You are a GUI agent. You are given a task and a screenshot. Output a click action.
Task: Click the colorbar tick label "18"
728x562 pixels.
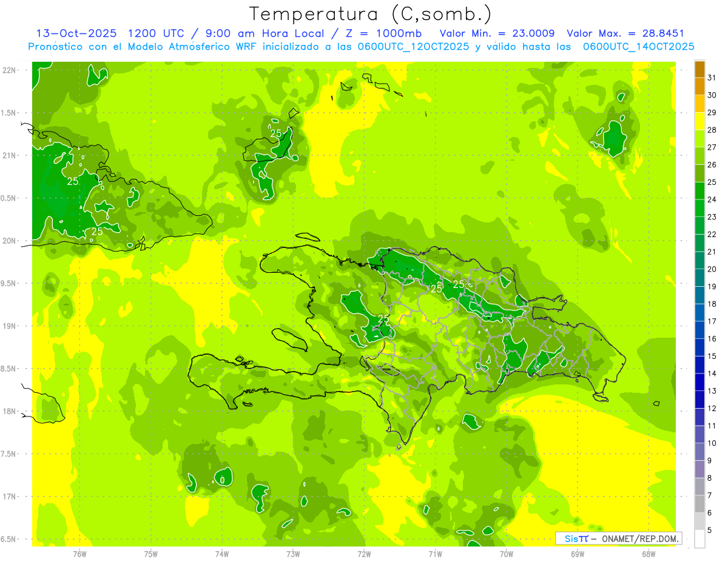click(x=712, y=304)
